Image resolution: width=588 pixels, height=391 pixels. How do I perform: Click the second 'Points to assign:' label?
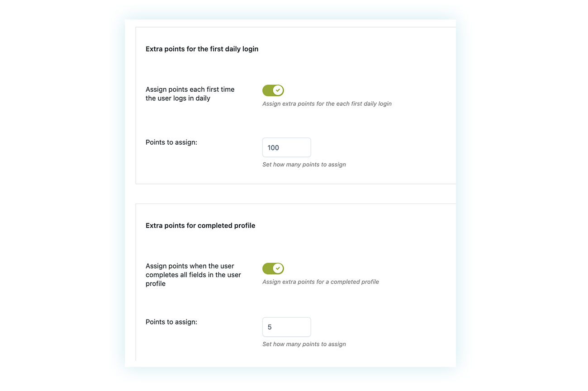[x=171, y=321]
